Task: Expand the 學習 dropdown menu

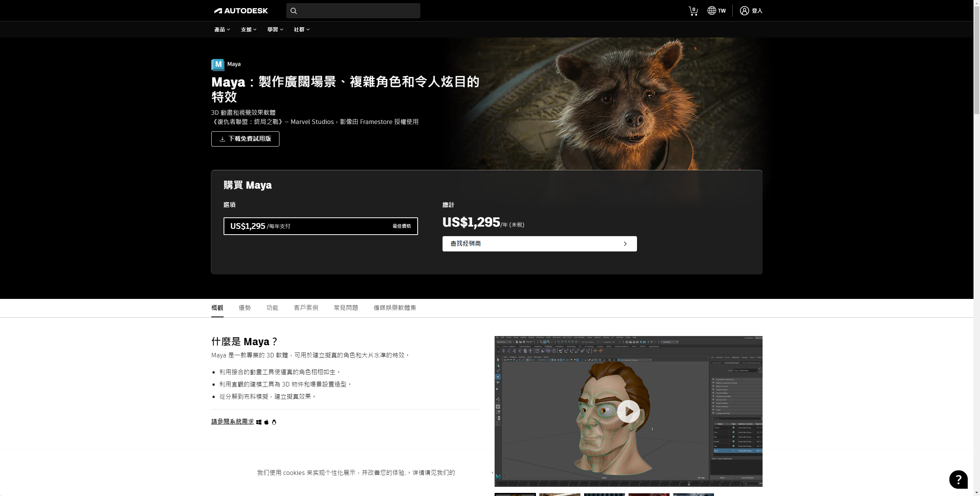Action: pos(275,29)
